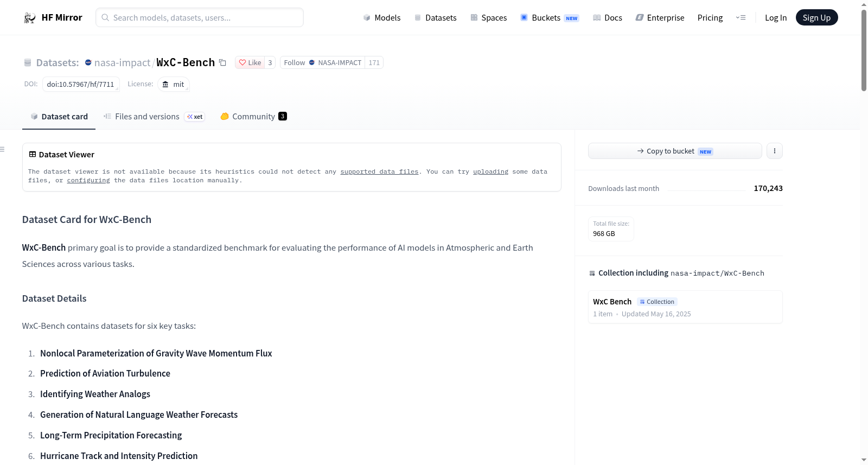The width and height of the screenshot is (868, 465).
Task: Open the supported data files link
Action: [x=379, y=171]
